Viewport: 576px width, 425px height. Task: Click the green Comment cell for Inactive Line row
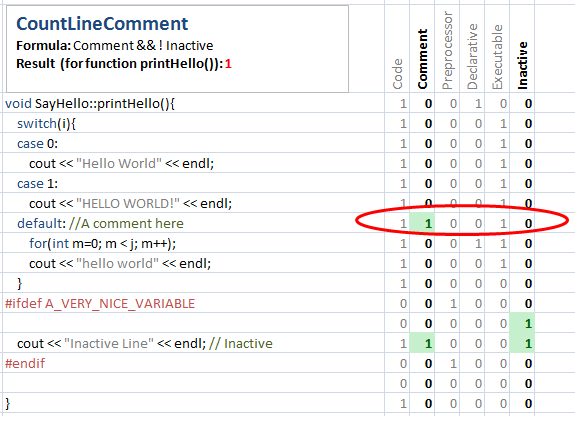coord(422,343)
